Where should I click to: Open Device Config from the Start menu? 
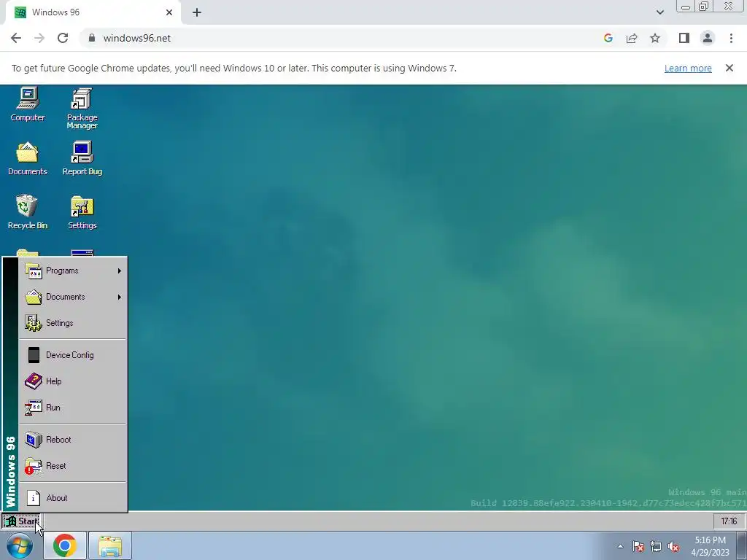[73, 355]
